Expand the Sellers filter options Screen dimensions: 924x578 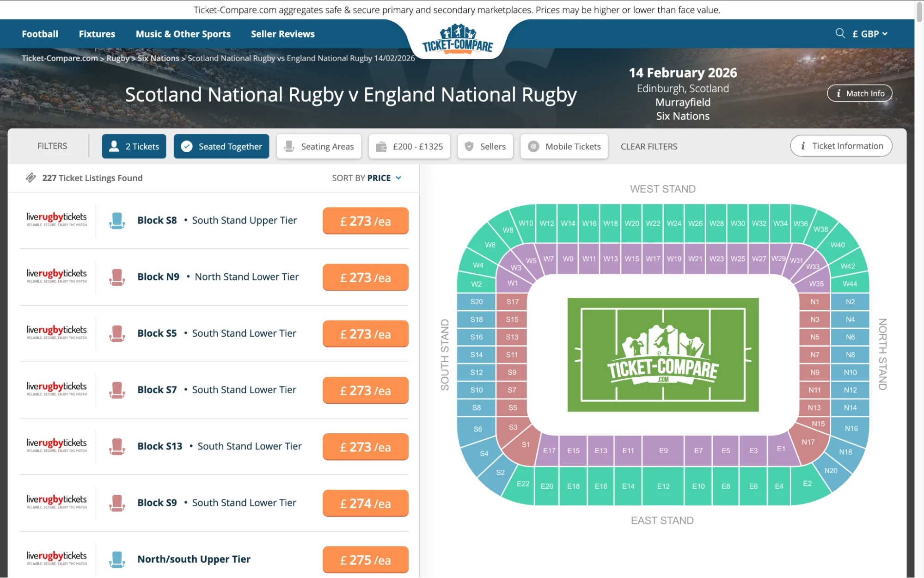[485, 146]
